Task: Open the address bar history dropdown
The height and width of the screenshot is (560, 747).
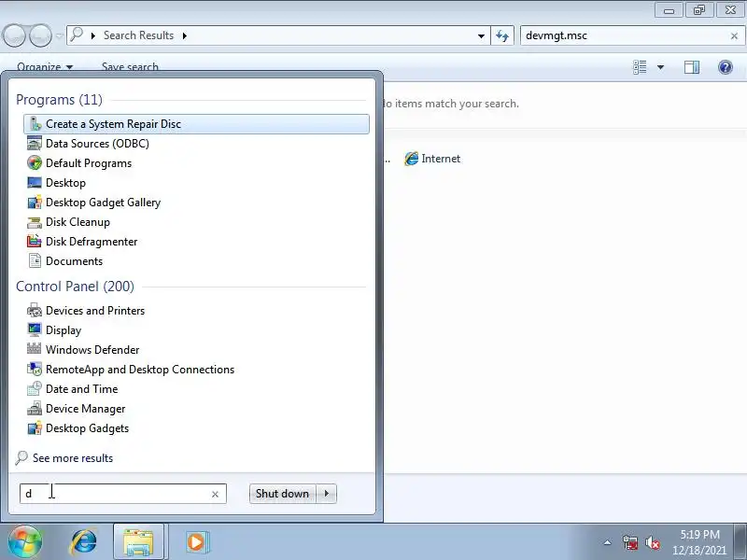Action: [481, 35]
